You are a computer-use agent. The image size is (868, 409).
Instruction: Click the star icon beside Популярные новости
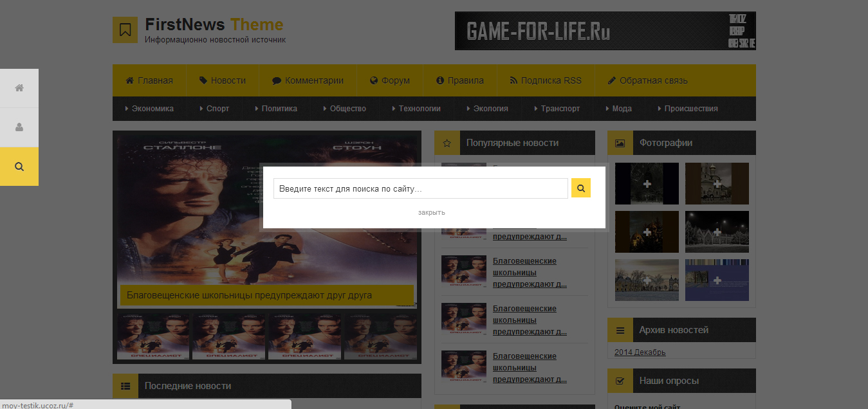coord(447,143)
